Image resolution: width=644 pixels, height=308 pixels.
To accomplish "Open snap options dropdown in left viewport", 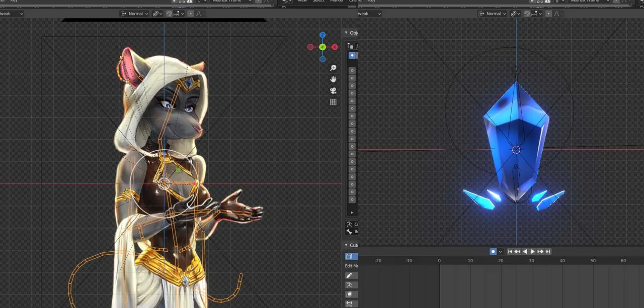I will (179, 14).
